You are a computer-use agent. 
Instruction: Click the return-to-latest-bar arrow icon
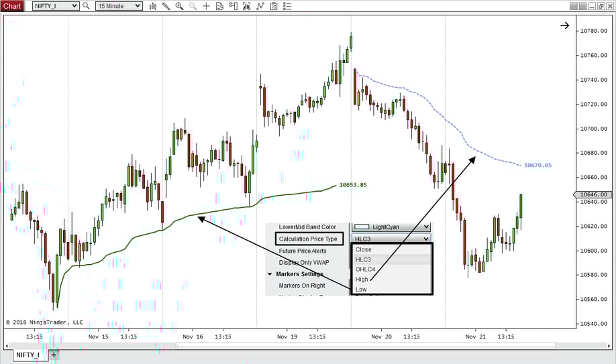[564, 25]
